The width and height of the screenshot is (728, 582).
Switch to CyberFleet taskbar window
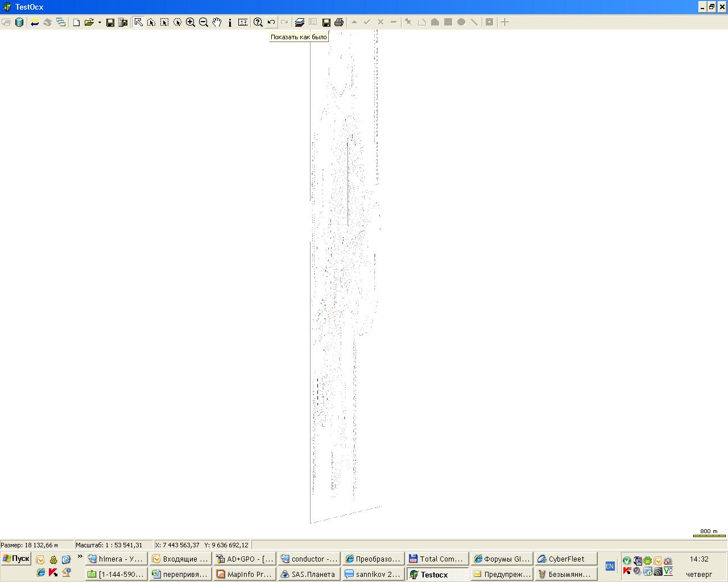(566, 559)
